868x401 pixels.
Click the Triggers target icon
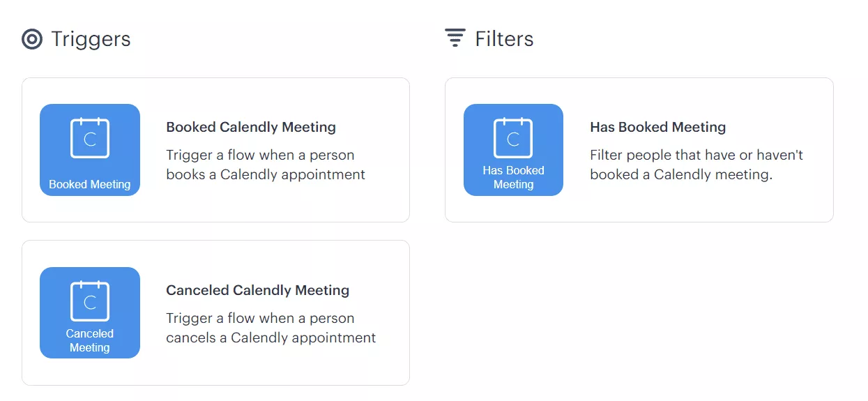coord(32,39)
